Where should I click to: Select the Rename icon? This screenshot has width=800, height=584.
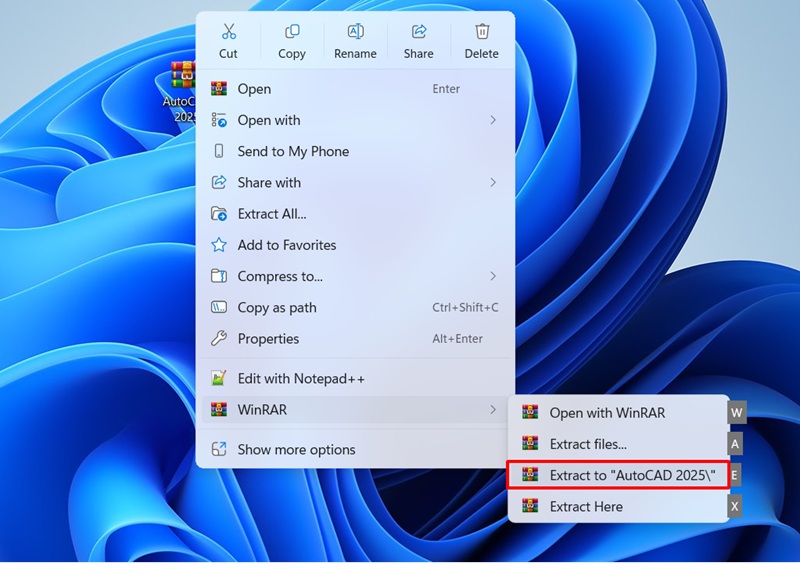355,32
